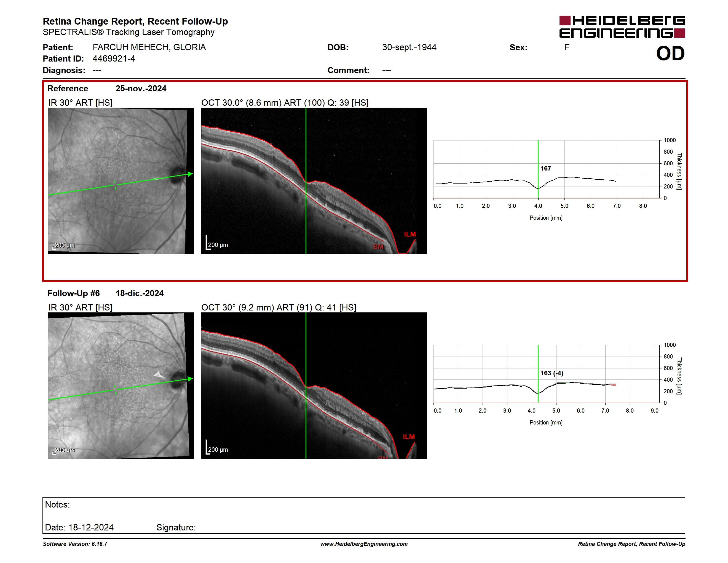Click the Reference OCT 30.0° (8.6 mm) header
The height and width of the screenshot is (563, 728).
point(285,103)
